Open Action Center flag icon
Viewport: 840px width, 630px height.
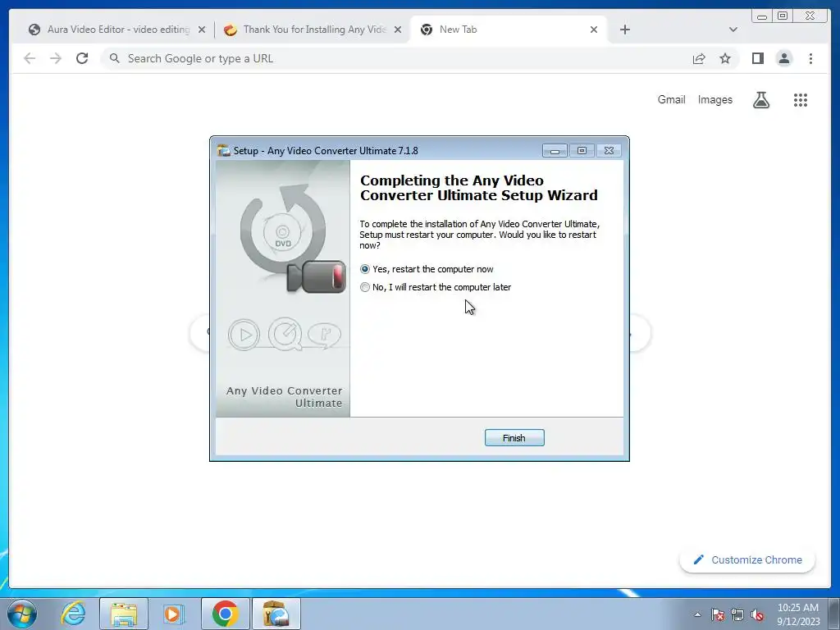point(718,615)
